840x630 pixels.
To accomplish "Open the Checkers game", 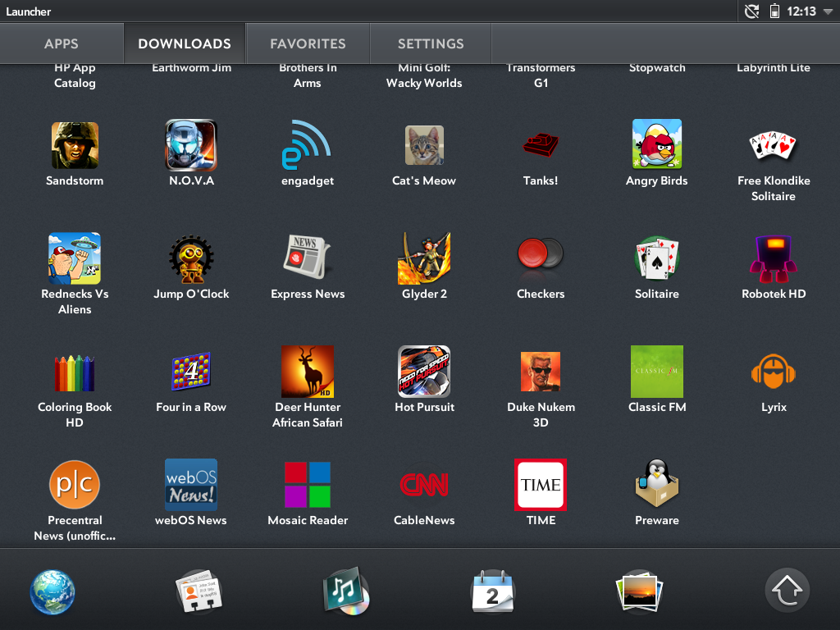I will click(541, 254).
